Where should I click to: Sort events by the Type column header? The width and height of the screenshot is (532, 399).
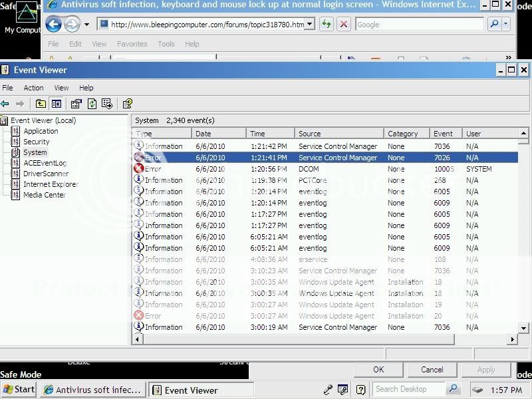coord(162,134)
